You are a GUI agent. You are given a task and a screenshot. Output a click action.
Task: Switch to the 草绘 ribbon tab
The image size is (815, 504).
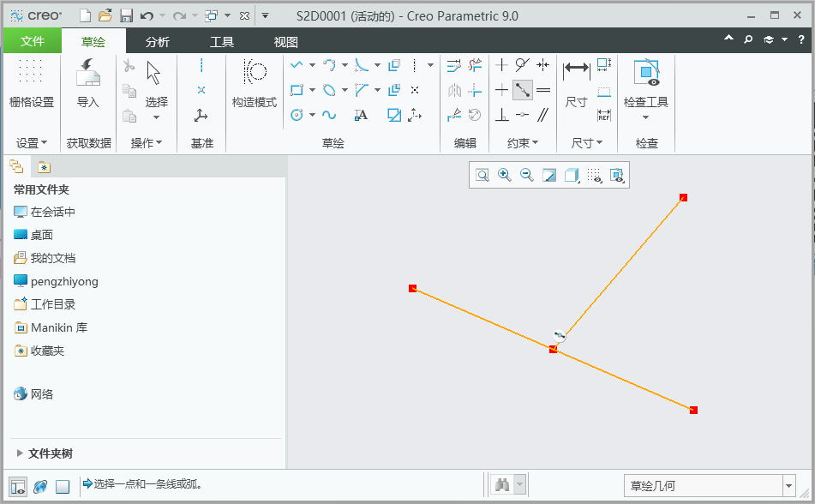93,42
